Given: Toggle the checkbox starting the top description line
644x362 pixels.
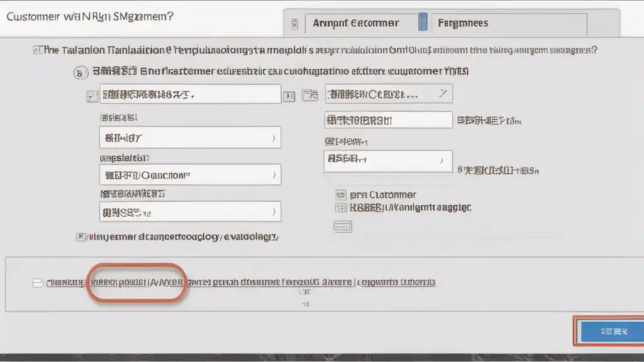Looking at the screenshot, I should tap(38, 50).
